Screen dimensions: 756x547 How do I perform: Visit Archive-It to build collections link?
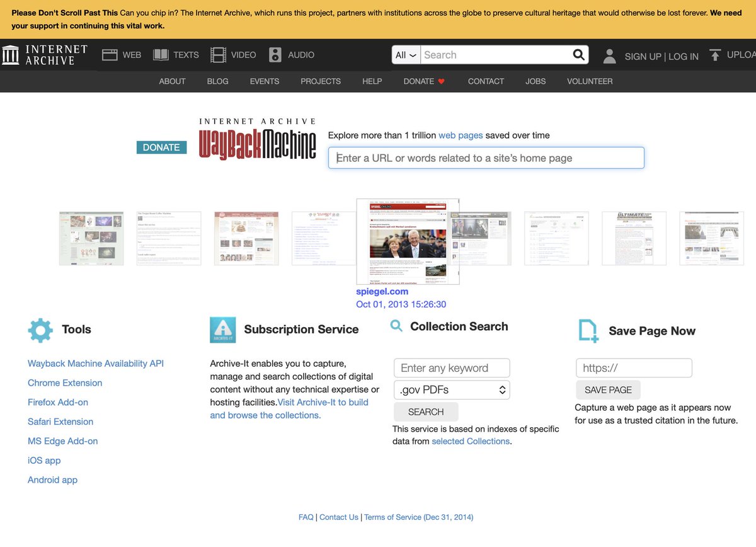(x=289, y=409)
